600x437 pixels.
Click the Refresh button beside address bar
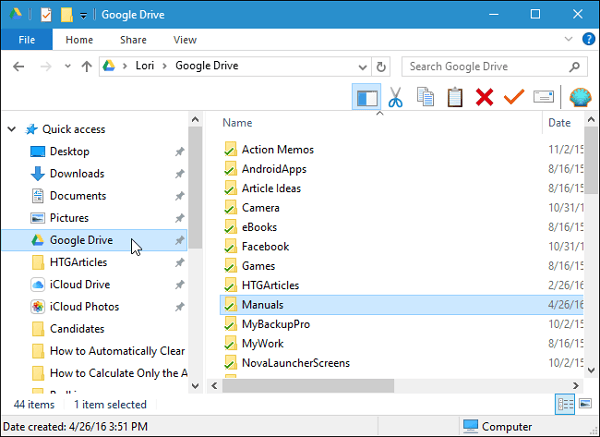pyautogui.click(x=381, y=67)
